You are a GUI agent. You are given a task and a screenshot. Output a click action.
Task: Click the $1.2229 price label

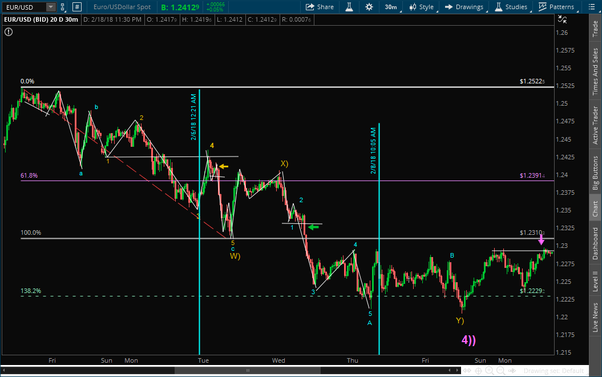pos(532,291)
